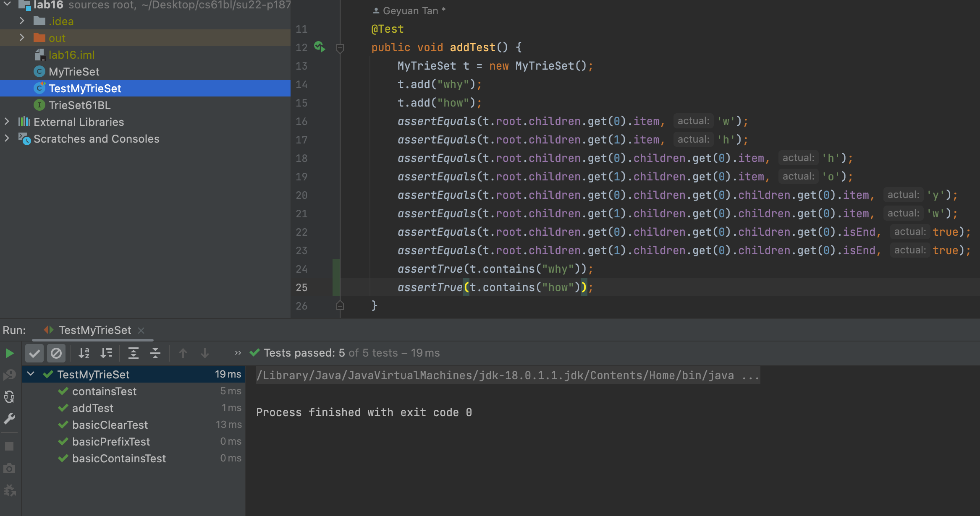Click Expand All in test toolbar
Screen dimensions: 980x516
[133, 353]
